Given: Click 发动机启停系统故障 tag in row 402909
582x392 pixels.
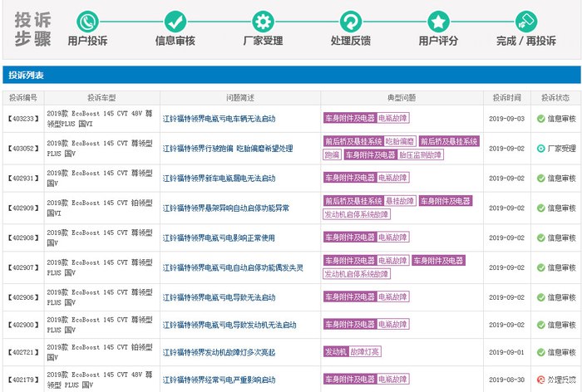Looking at the screenshot, I should [357, 214].
